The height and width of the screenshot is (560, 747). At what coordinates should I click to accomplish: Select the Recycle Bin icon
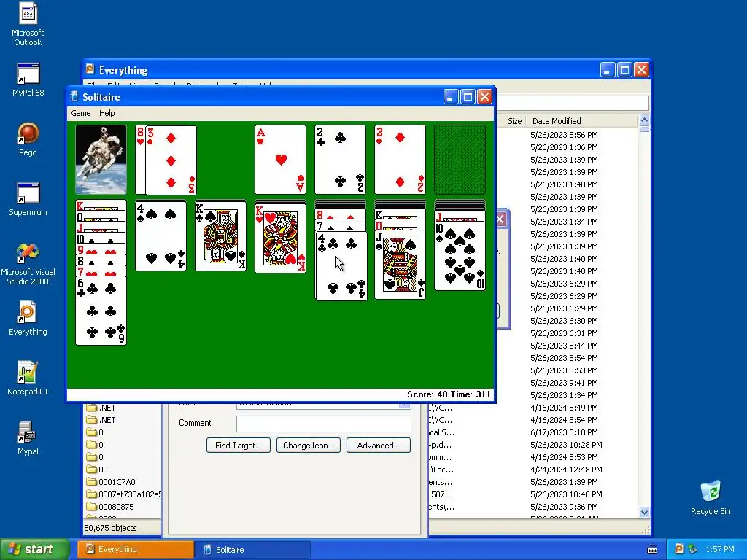(711, 497)
